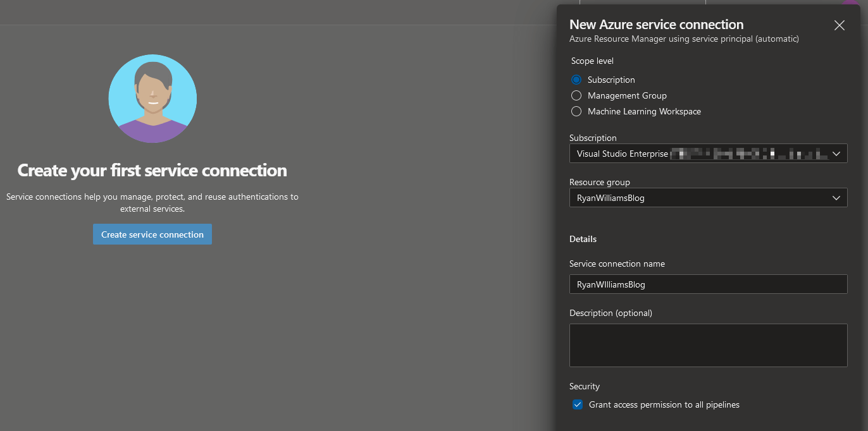This screenshot has width=868, height=431.
Task: Choose Machine Learning Workspace as scope level
Action: (x=576, y=111)
